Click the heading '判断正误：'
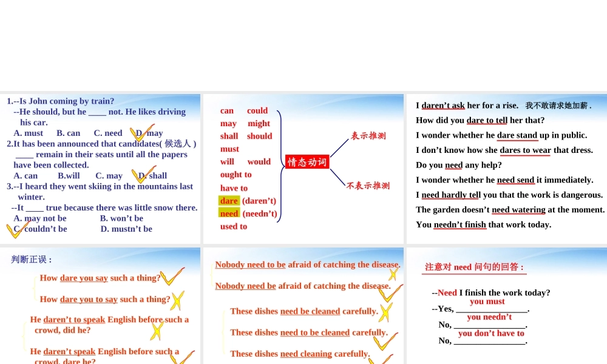The height and width of the screenshot is (364, 607). coord(32,260)
